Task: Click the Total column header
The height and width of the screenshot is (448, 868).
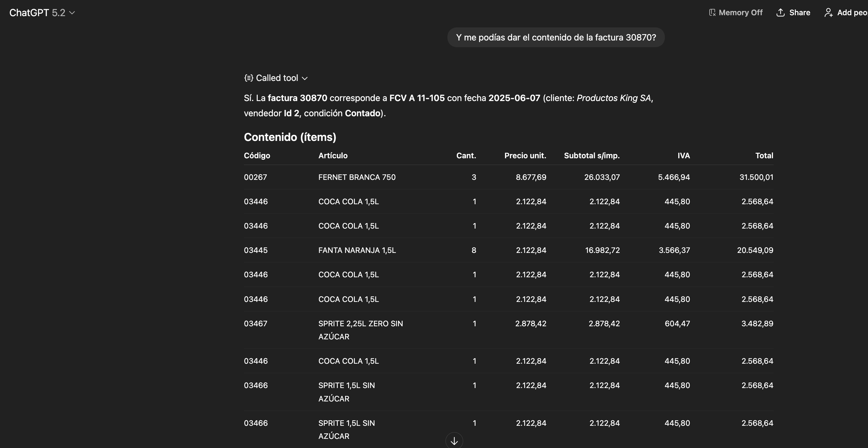Action: pyautogui.click(x=764, y=156)
